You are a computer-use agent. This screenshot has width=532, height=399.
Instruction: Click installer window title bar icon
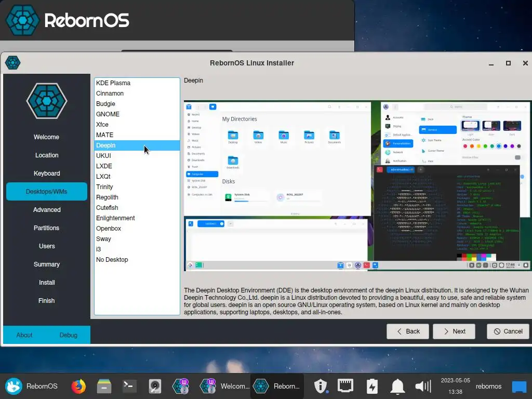coord(13,63)
